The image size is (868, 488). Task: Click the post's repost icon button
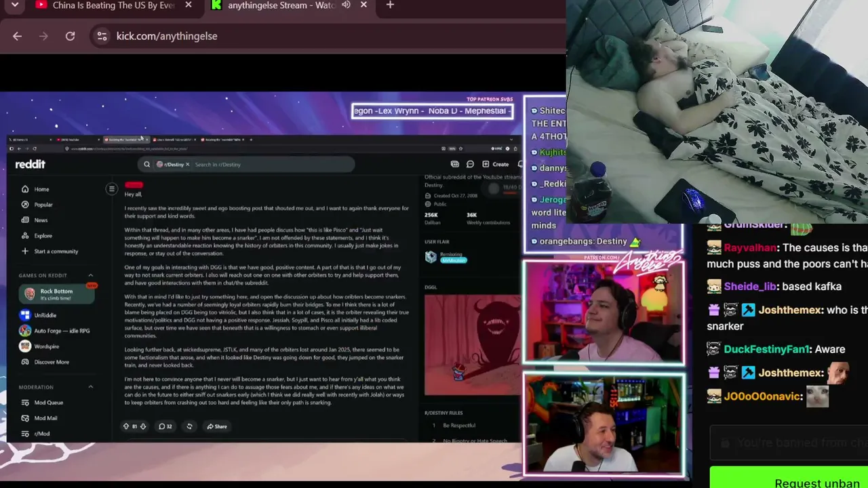pos(189,426)
